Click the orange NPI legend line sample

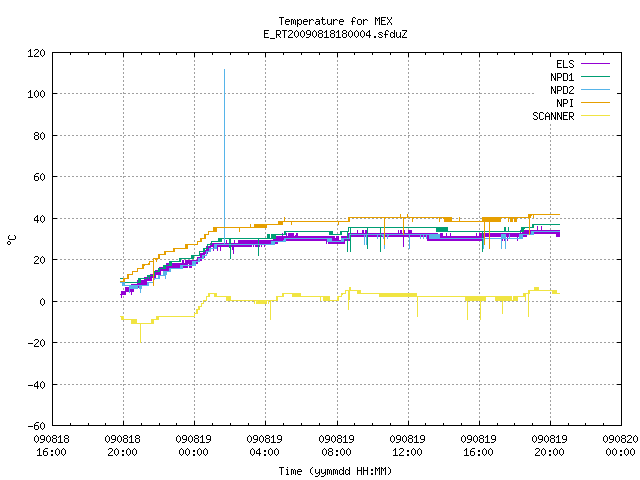tap(595, 102)
